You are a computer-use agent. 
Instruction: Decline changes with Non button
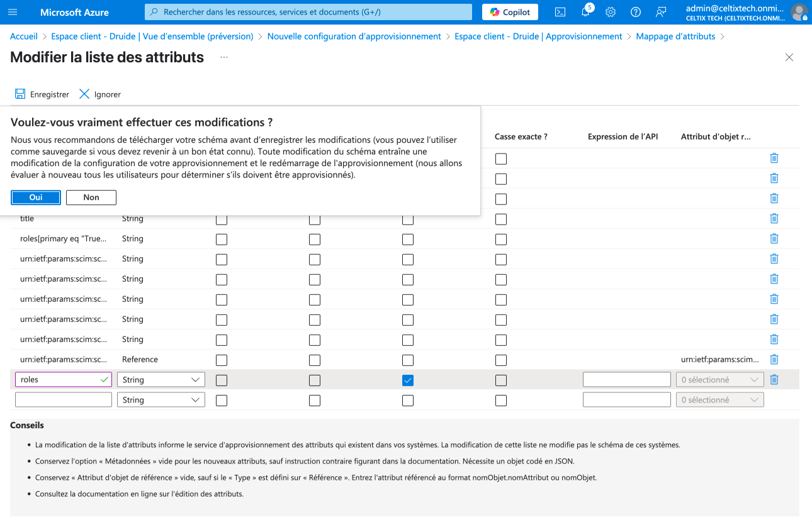click(91, 197)
